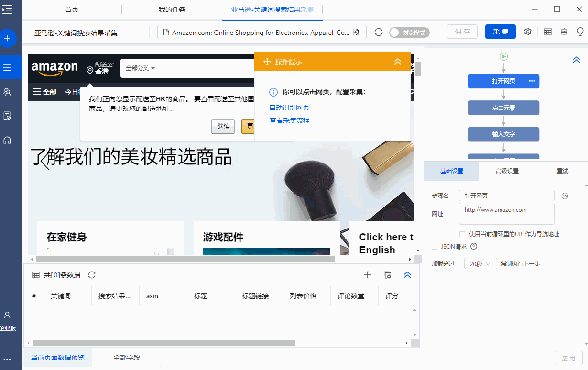Click the 保存 save button
This screenshot has width=588, height=370.
[x=462, y=32]
